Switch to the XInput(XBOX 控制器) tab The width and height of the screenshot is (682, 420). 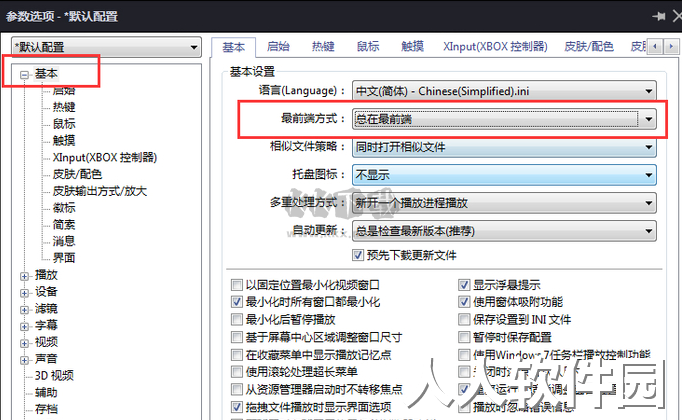[x=495, y=46]
